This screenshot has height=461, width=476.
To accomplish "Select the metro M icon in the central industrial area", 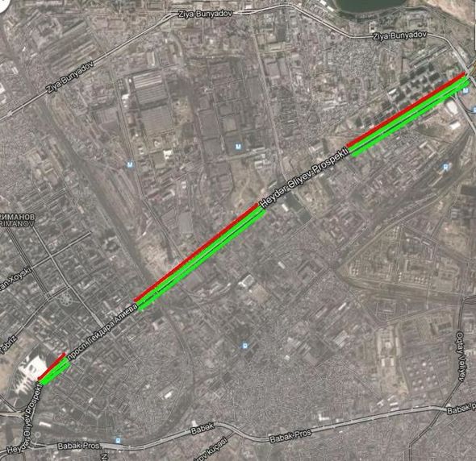I will tap(238, 147).
